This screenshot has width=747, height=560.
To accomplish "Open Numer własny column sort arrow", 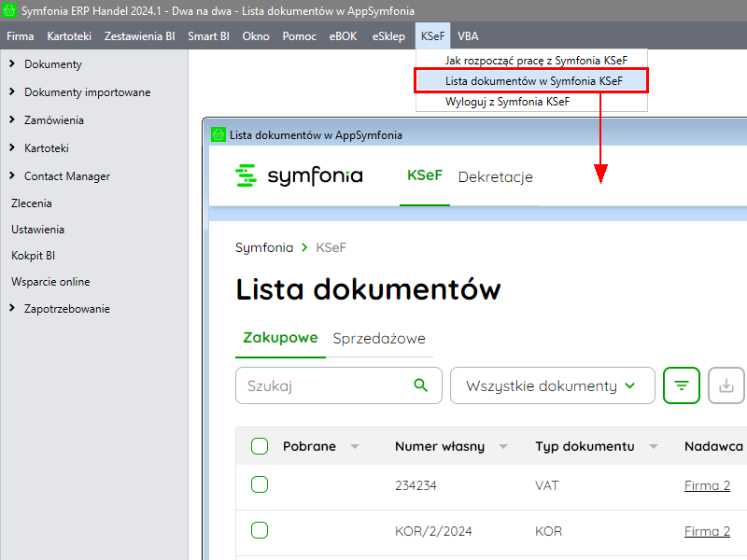I will (503, 447).
